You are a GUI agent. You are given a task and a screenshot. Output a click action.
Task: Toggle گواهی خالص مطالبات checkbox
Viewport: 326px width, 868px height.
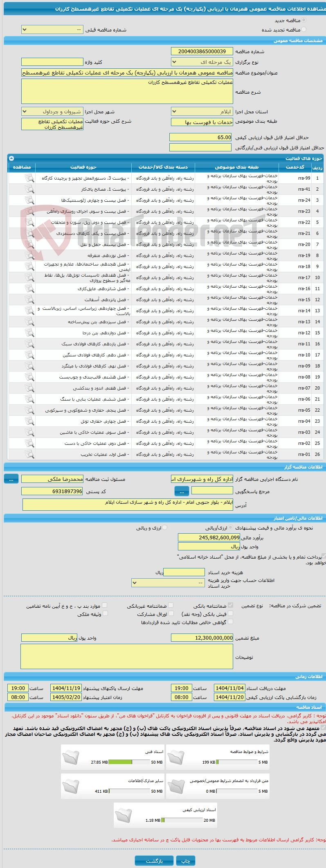pos(230,622)
